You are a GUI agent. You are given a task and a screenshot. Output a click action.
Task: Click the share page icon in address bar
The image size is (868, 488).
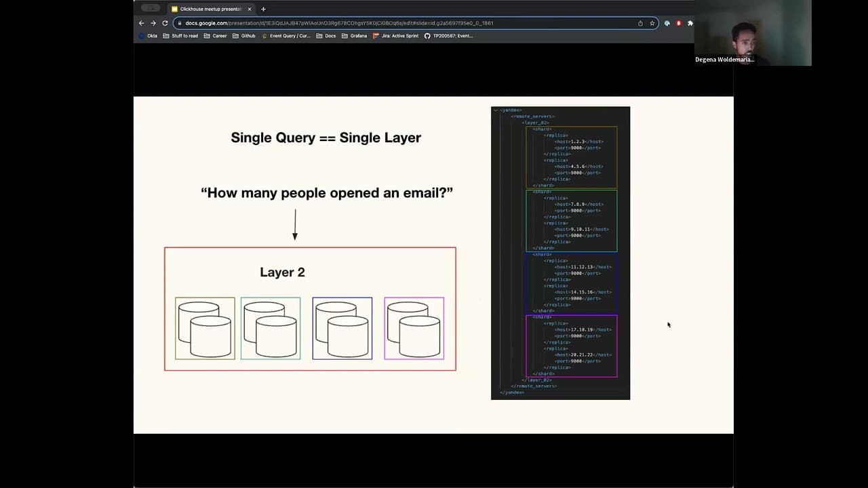click(640, 23)
